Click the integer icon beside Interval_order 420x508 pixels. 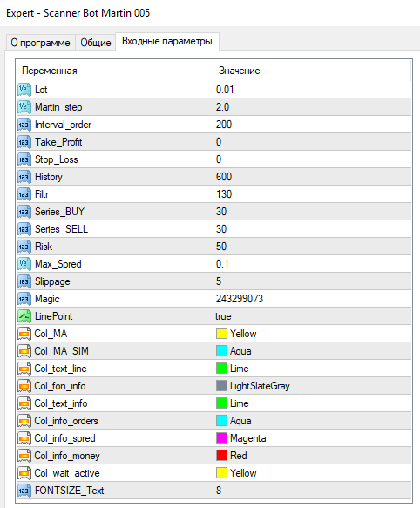pyautogui.click(x=24, y=125)
